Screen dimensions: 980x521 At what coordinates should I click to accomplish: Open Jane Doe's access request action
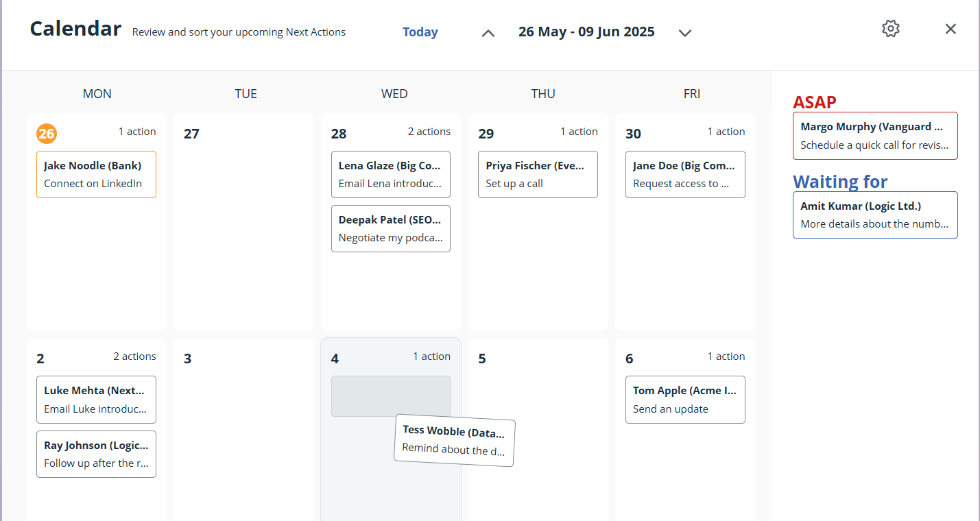click(684, 174)
